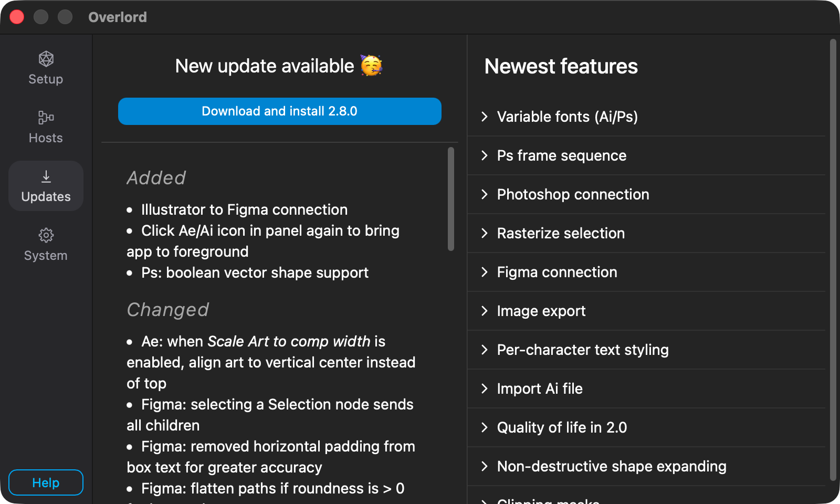Open the System gear icon
The height and width of the screenshot is (504, 840).
click(x=46, y=235)
